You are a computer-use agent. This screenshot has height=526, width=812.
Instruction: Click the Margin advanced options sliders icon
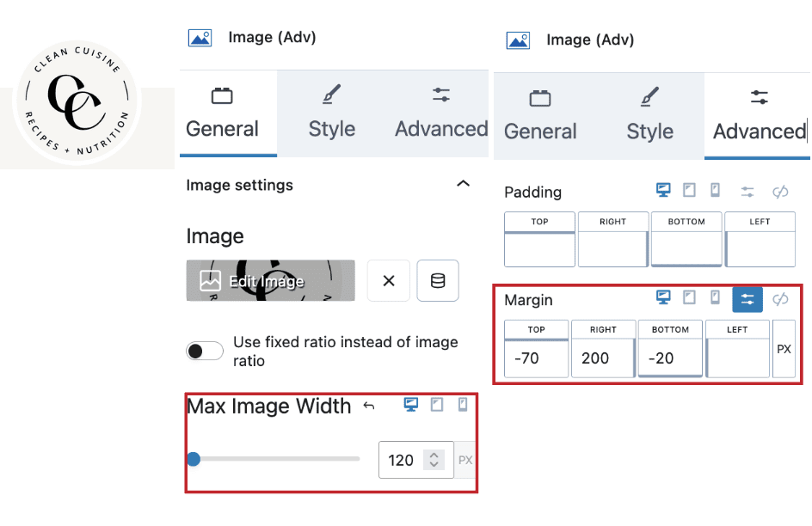point(747,299)
